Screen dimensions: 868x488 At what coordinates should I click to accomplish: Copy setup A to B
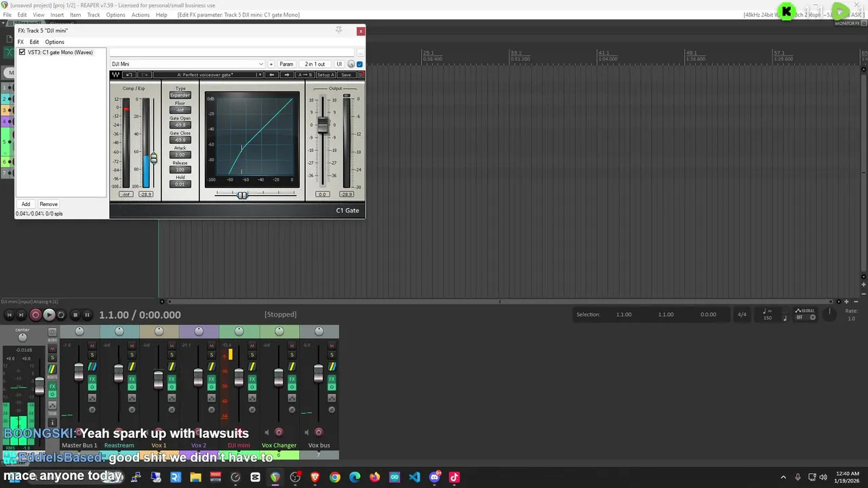tap(306, 75)
